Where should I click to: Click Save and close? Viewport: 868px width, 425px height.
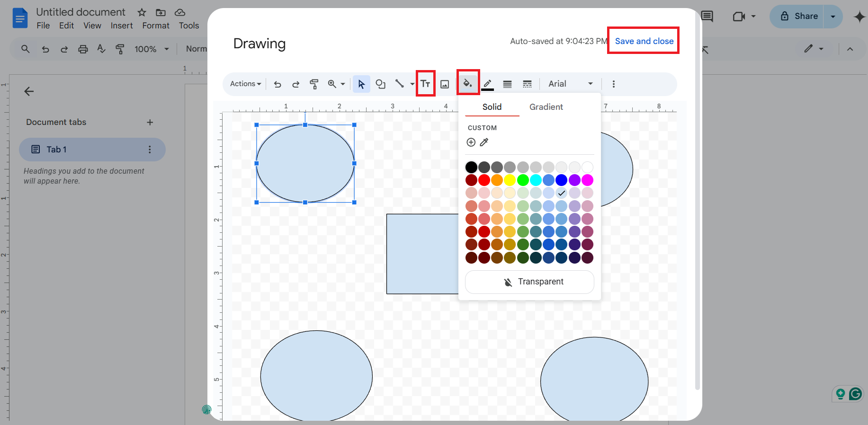click(x=644, y=41)
